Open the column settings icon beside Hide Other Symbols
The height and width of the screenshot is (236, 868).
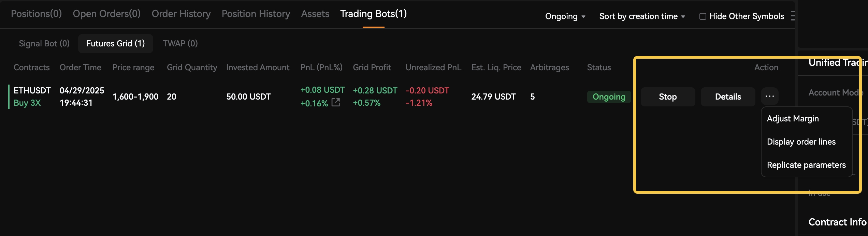click(x=793, y=16)
